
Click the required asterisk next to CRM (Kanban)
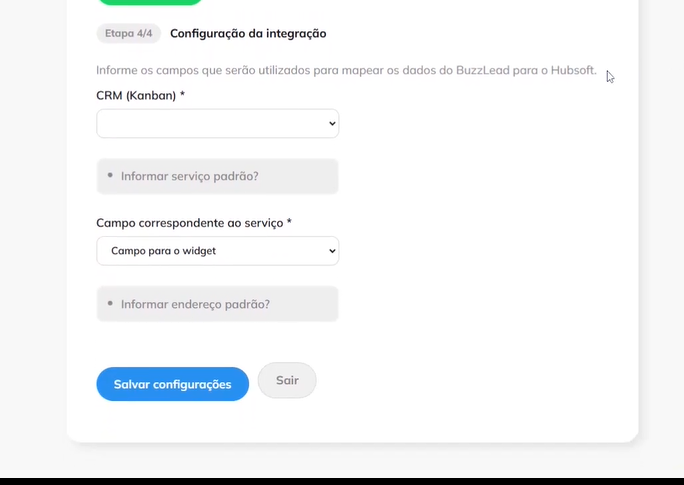coord(182,94)
